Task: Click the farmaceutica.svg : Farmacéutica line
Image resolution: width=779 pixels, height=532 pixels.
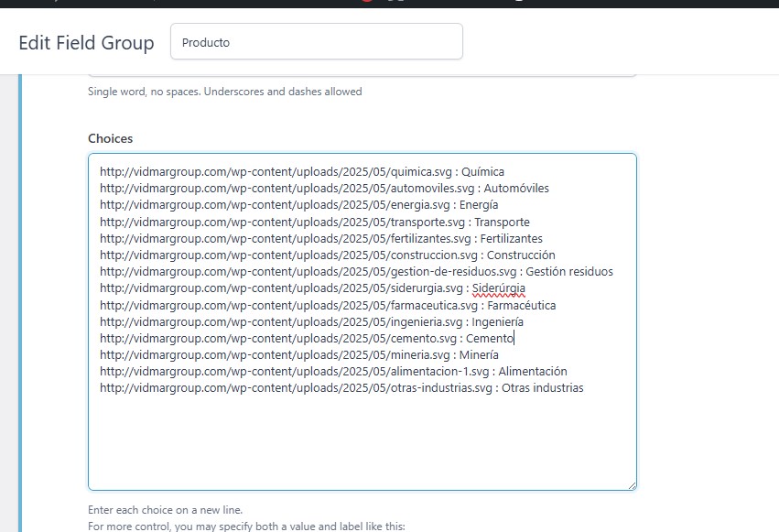Action: (x=328, y=306)
